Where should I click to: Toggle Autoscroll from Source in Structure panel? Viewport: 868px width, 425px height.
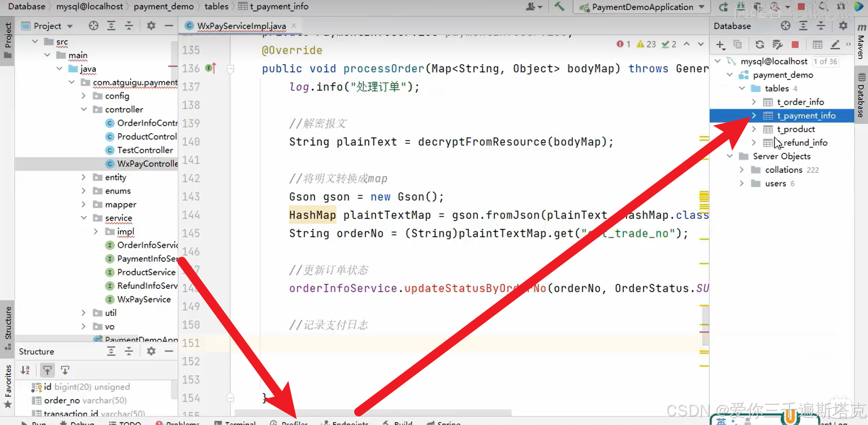65,370
